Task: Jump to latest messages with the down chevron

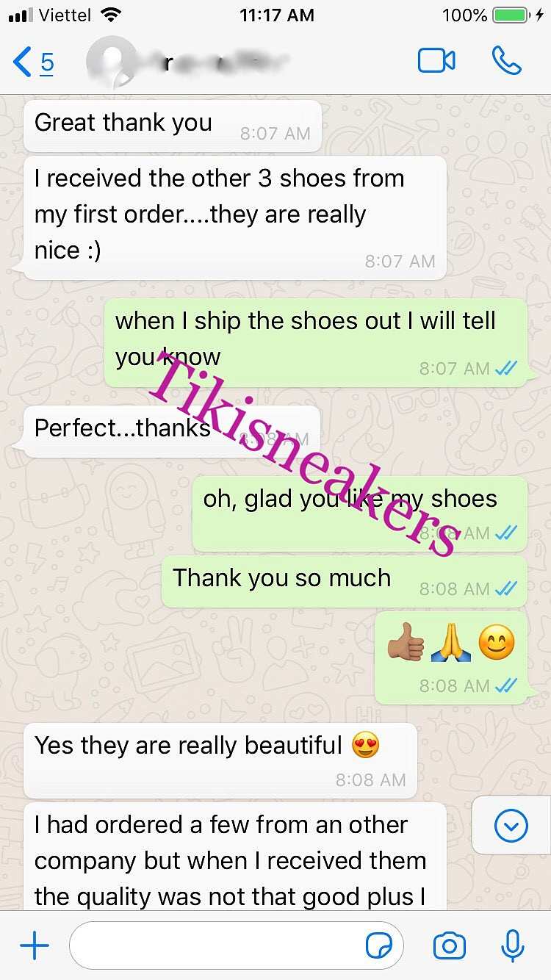Action: point(511,826)
